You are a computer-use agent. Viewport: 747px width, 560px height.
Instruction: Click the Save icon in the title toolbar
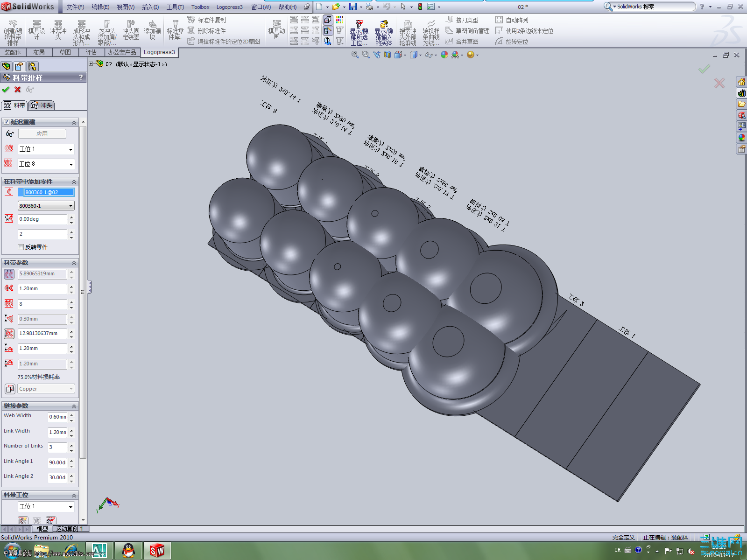point(353,7)
